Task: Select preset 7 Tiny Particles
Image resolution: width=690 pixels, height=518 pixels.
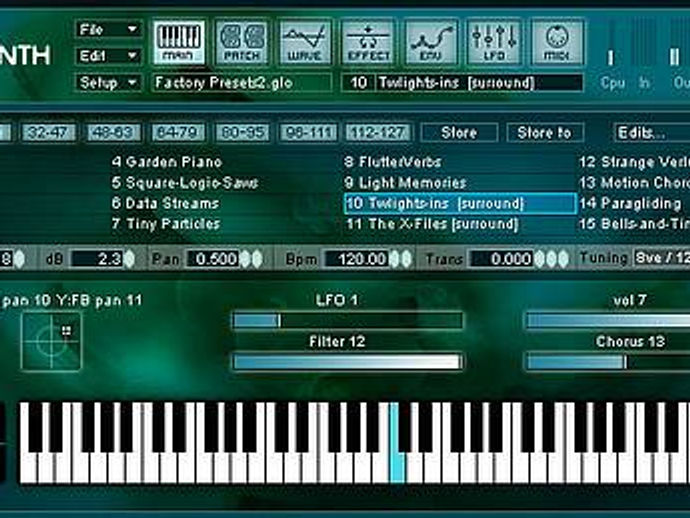Action: coord(165,224)
